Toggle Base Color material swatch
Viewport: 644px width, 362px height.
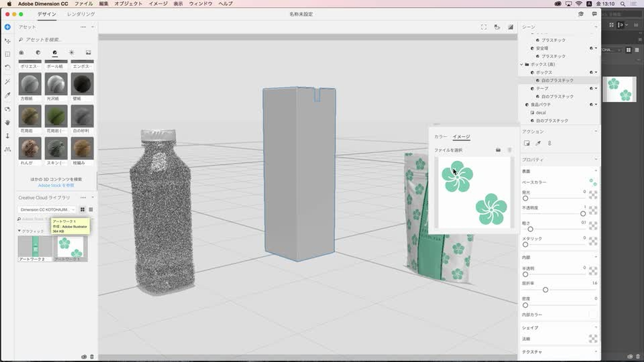(593, 182)
